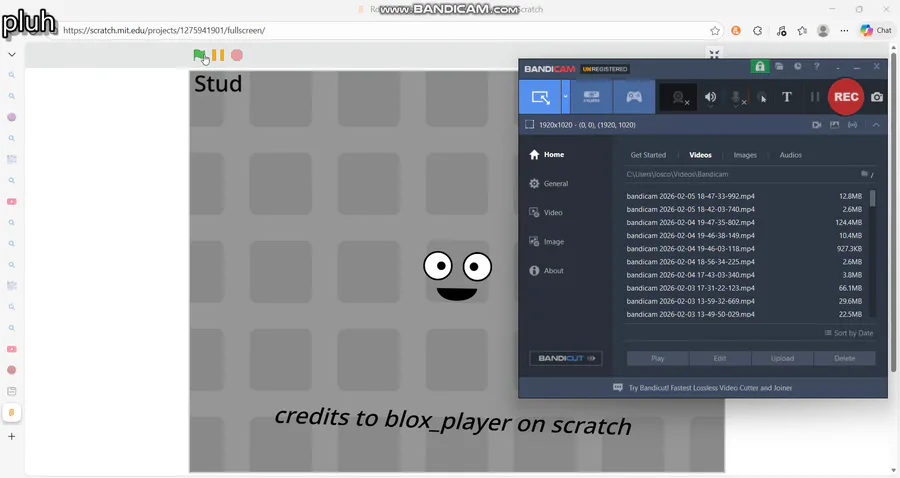The image size is (900, 478).
Task: Exit Scratch fullscreen using the shrink arrows icon
Action: pyautogui.click(x=714, y=55)
